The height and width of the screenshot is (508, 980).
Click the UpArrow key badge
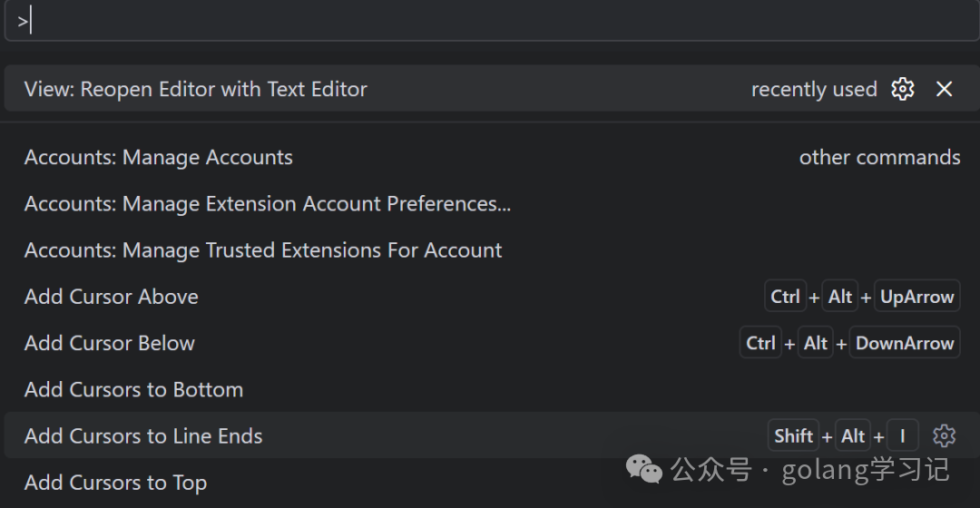(x=916, y=297)
